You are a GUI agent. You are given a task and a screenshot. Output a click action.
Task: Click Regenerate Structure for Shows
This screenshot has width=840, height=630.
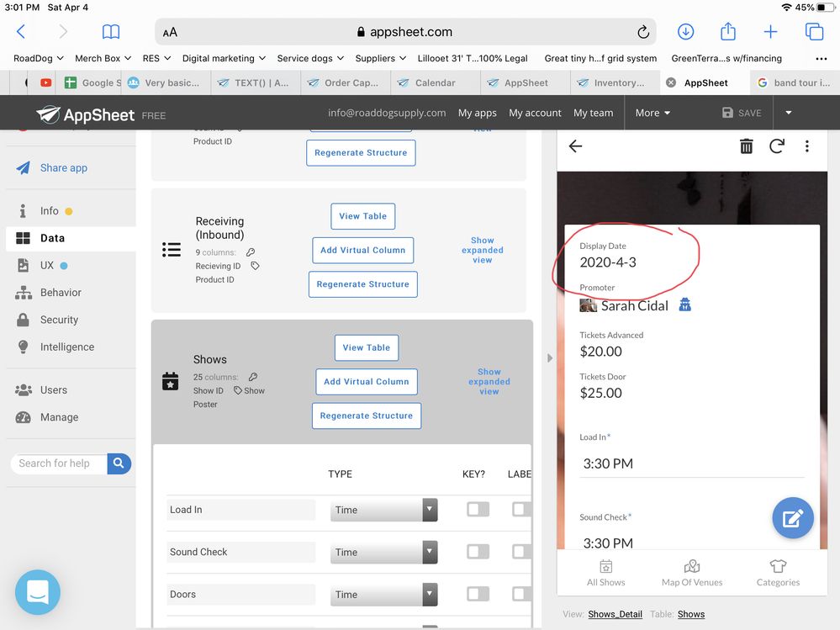pyautogui.click(x=367, y=416)
